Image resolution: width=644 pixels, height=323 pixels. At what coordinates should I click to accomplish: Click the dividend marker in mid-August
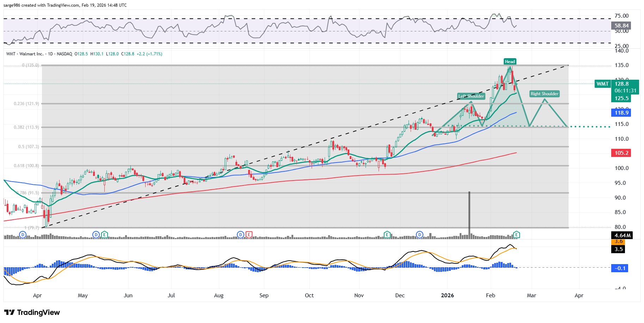240,234
